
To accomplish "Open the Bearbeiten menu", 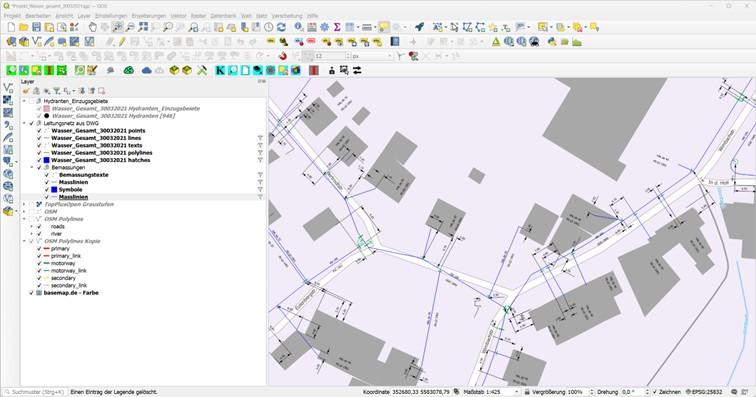I will (x=38, y=16).
